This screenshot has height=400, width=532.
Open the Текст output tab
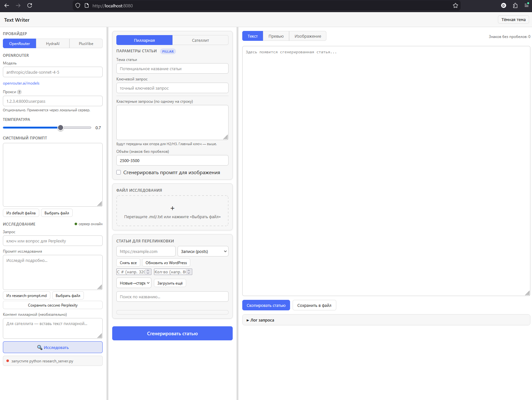pos(252,36)
